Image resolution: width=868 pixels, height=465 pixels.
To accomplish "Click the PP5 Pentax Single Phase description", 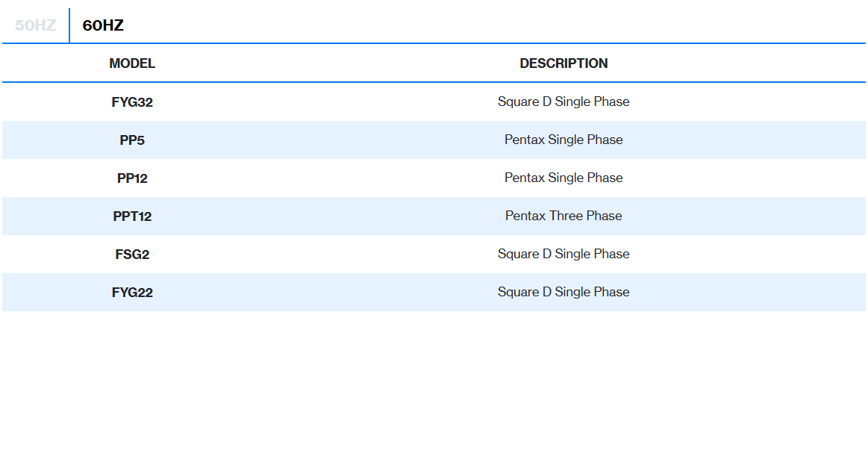I will (563, 140).
